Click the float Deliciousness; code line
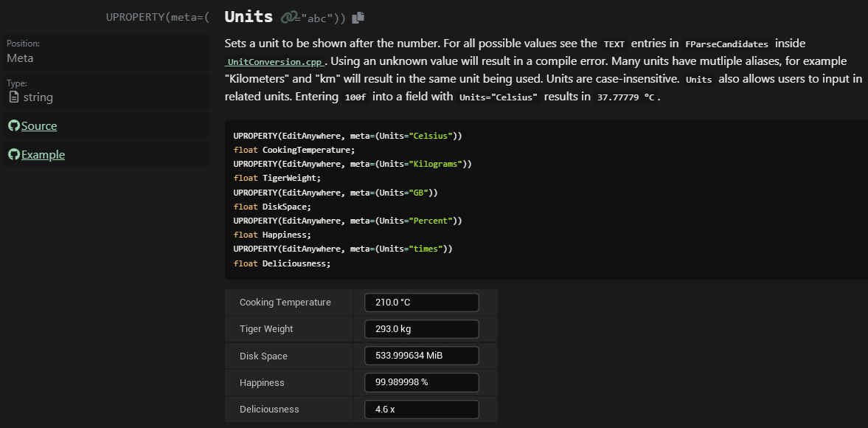 [x=282, y=263]
